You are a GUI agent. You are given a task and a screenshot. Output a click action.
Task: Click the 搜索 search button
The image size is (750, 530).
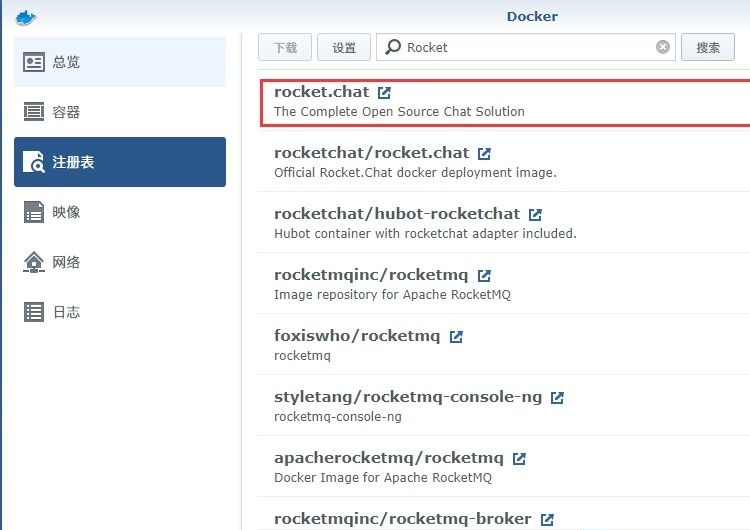click(x=708, y=47)
